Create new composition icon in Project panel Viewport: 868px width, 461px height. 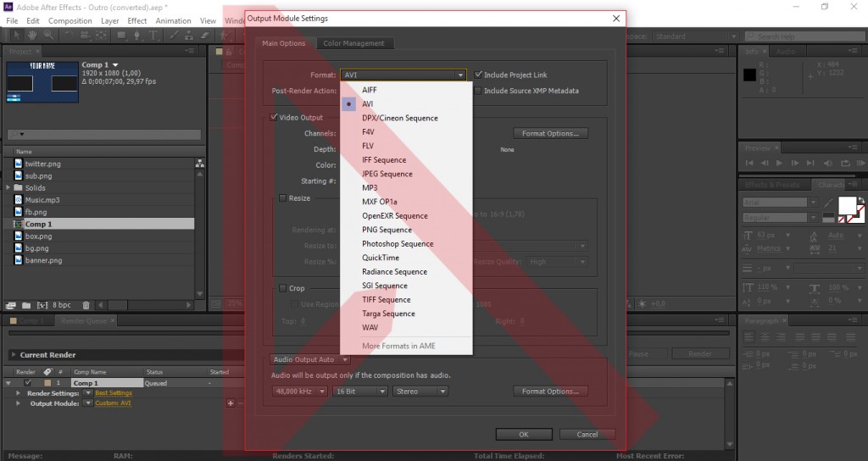click(42, 305)
